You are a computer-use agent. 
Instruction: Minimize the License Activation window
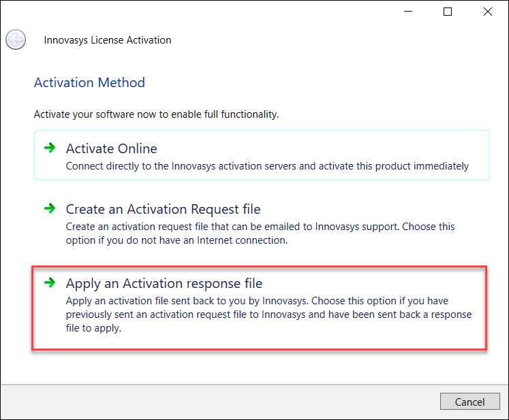coord(407,12)
